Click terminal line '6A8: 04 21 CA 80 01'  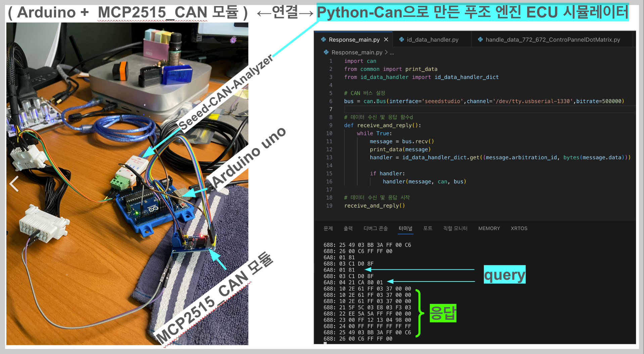353,282
